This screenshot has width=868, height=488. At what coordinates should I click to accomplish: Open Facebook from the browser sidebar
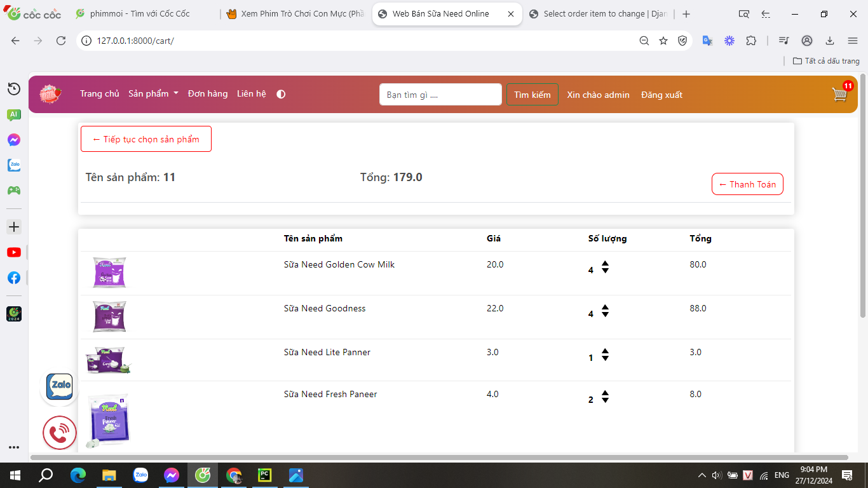14,278
